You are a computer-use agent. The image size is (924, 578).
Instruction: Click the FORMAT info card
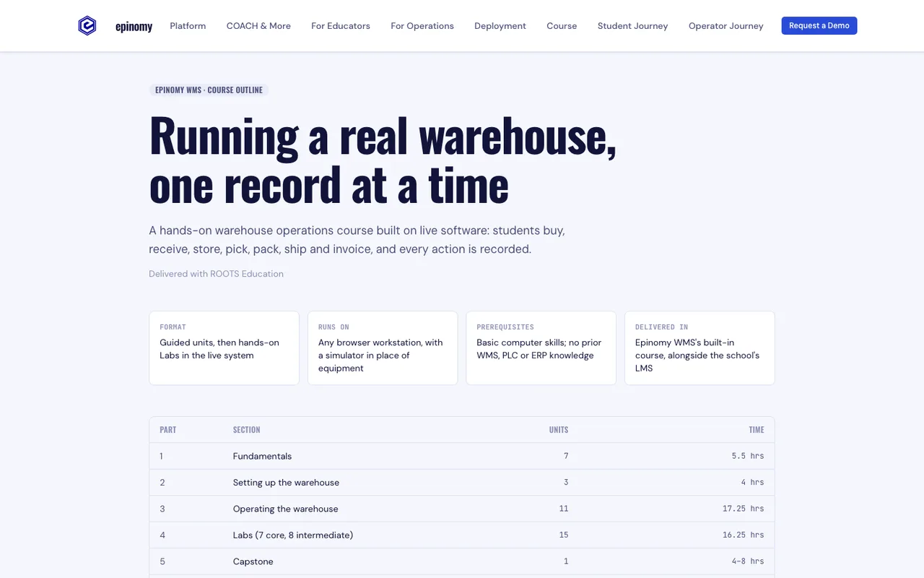click(224, 348)
